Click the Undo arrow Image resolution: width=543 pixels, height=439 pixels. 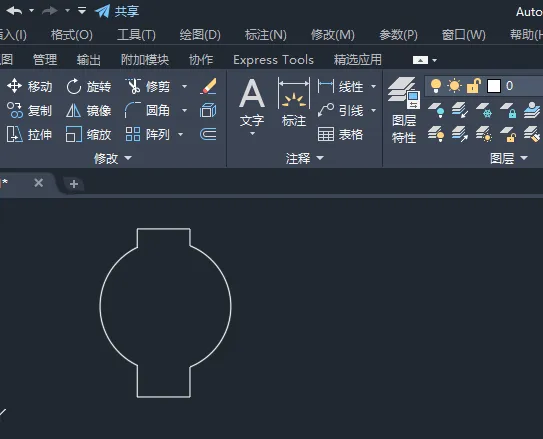[14, 11]
